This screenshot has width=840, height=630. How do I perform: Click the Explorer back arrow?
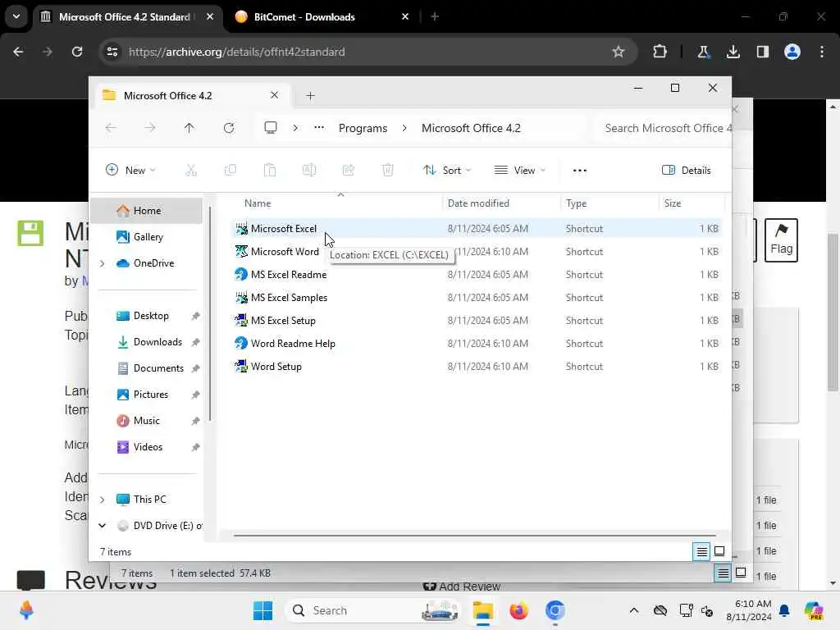111,128
